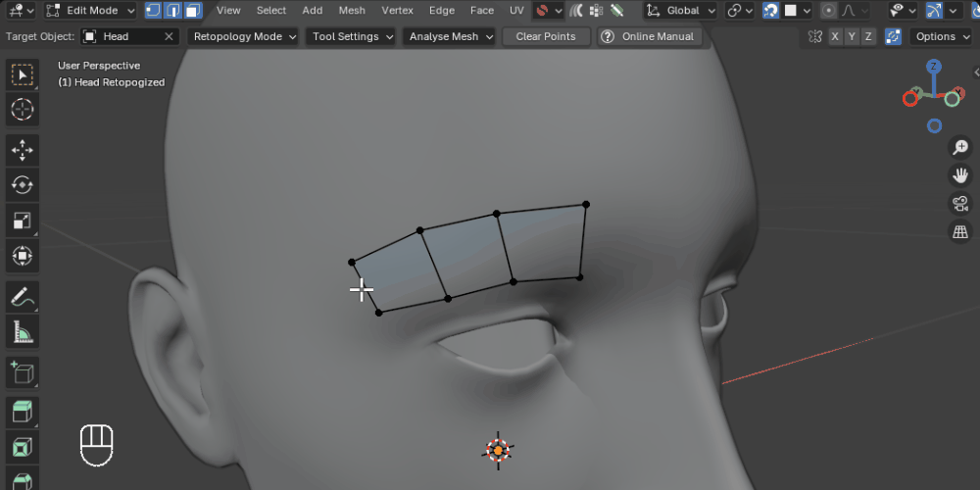Toggle viewport gizmo display

point(934,10)
